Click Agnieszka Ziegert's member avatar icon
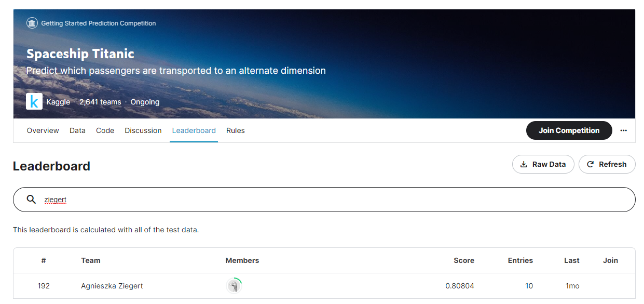 pos(234,286)
